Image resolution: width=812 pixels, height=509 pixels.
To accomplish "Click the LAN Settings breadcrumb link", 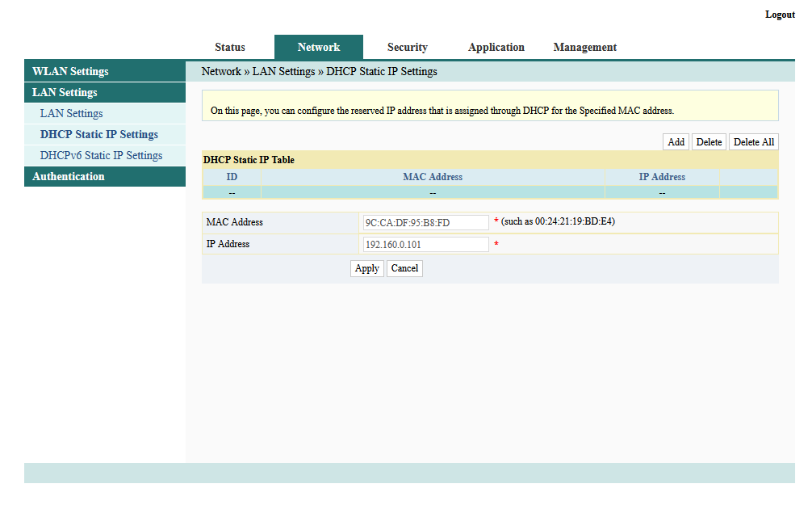I will tap(284, 71).
